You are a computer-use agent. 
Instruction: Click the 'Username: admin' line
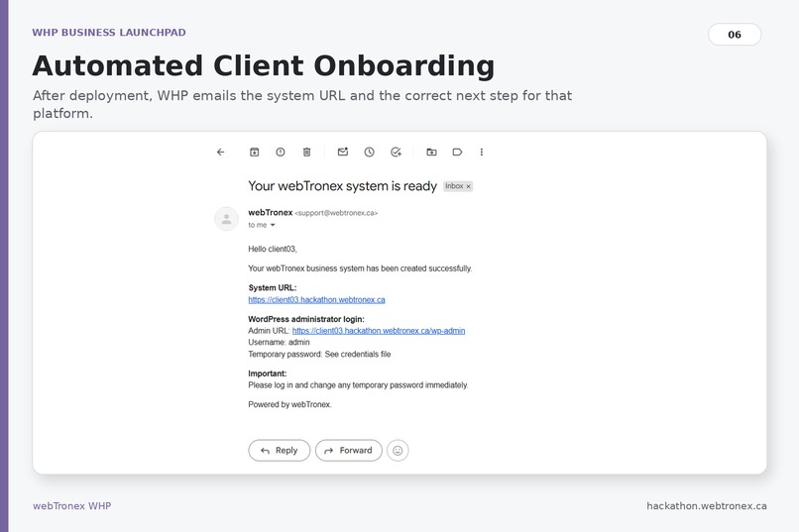coord(279,342)
